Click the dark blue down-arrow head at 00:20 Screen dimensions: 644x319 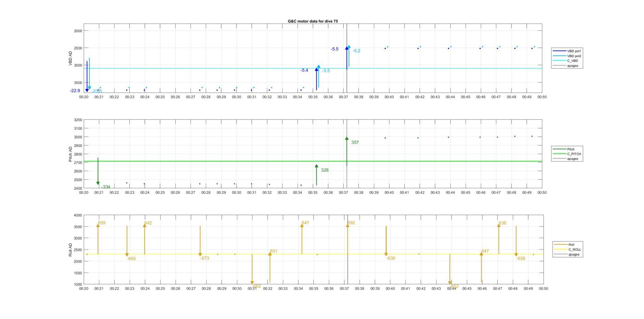click(87, 90)
